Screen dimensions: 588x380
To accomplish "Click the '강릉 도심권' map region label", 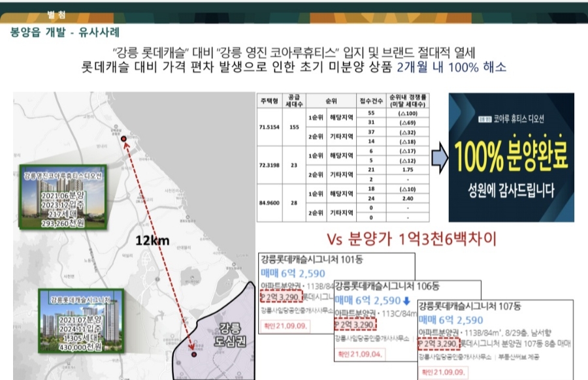I will 230,334.
